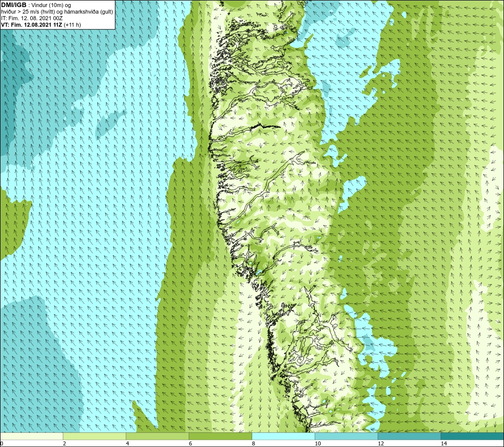Click the DMI/IGB title text
This screenshot has height=447, width=504.
pos(14,5)
